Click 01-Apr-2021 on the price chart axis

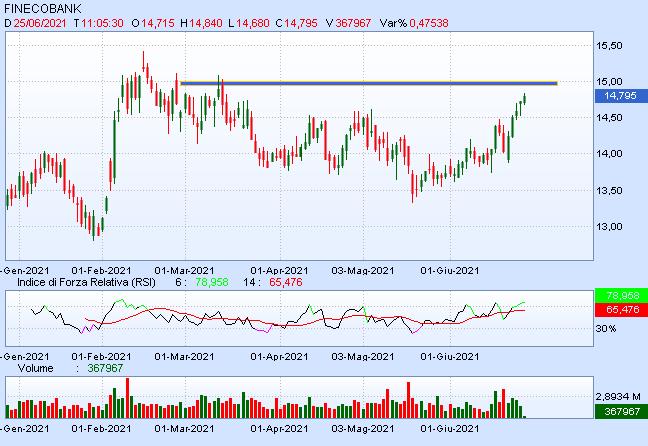279,271
